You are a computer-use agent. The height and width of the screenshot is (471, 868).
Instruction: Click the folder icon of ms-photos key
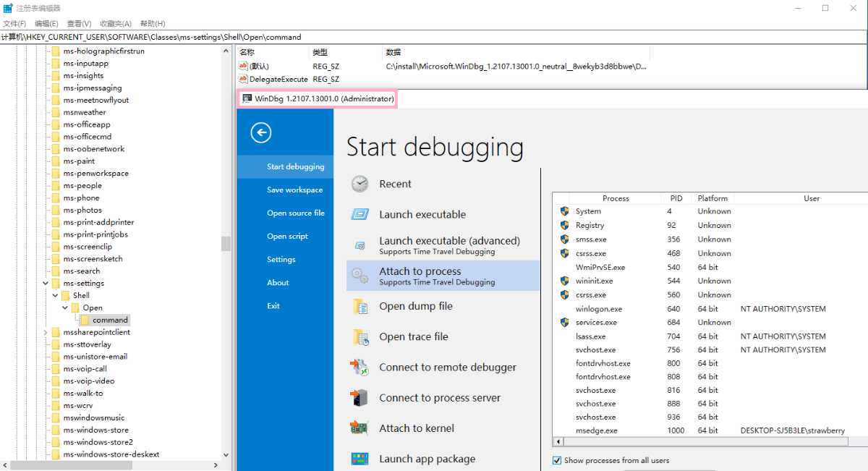(56, 210)
